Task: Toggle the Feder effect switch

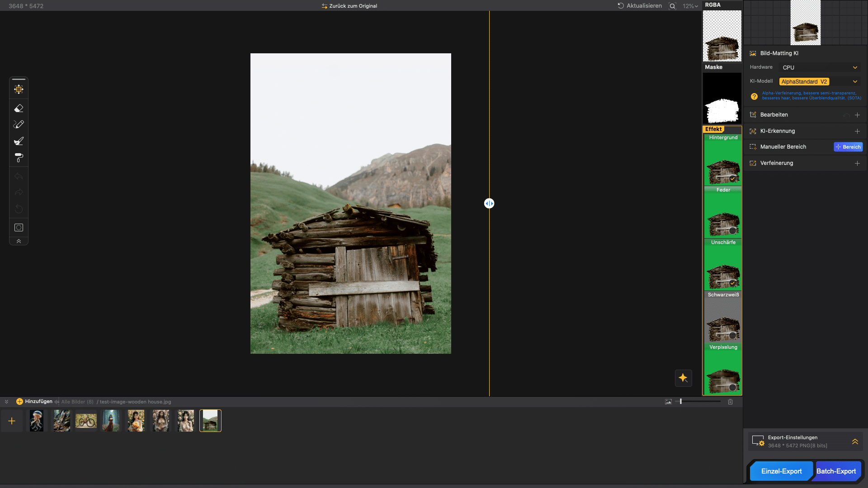Action: 732,231
